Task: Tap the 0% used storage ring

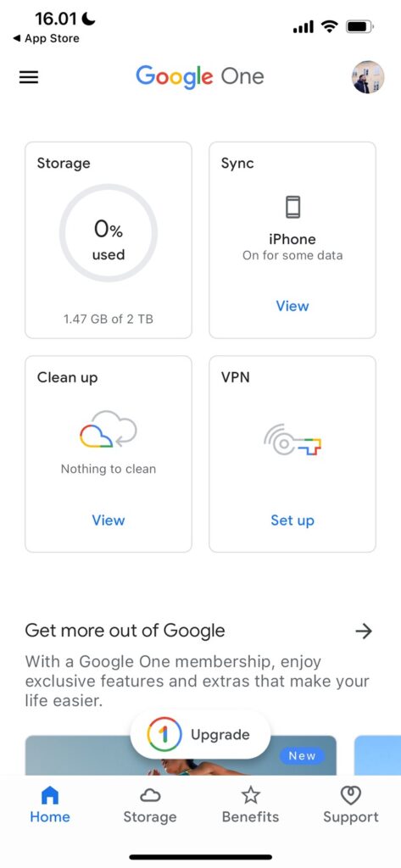Action: tap(109, 233)
